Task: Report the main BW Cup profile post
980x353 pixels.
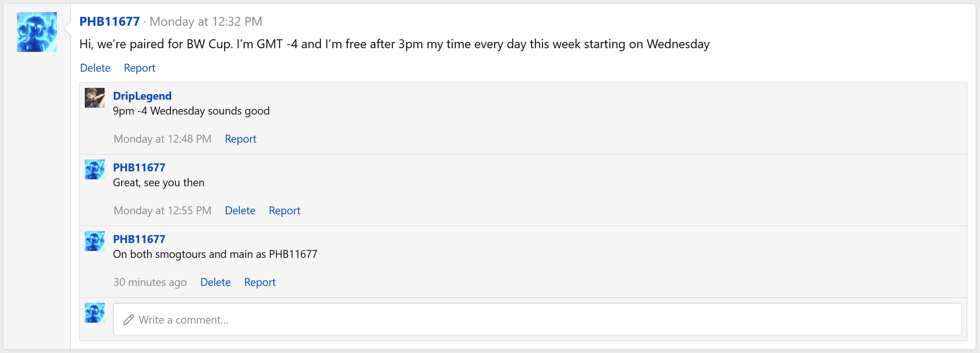Action: pyautogui.click(x=140, y=68)
